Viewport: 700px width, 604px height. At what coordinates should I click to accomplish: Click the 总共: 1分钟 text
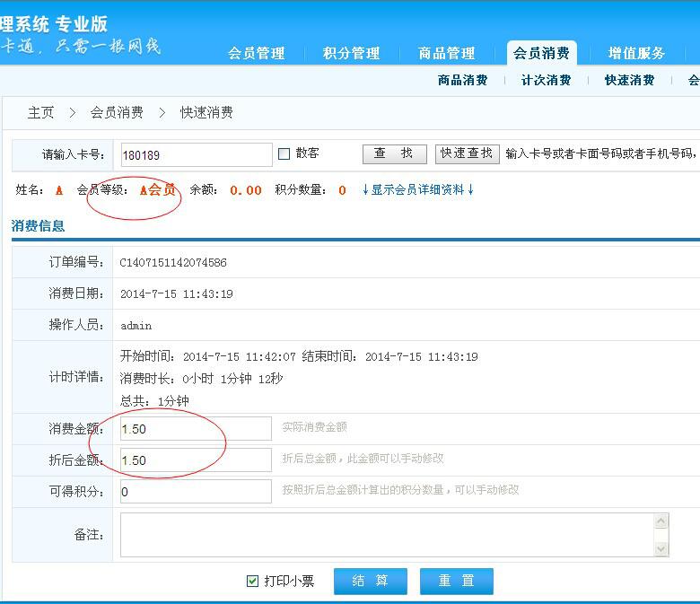[x=154, y=401]
